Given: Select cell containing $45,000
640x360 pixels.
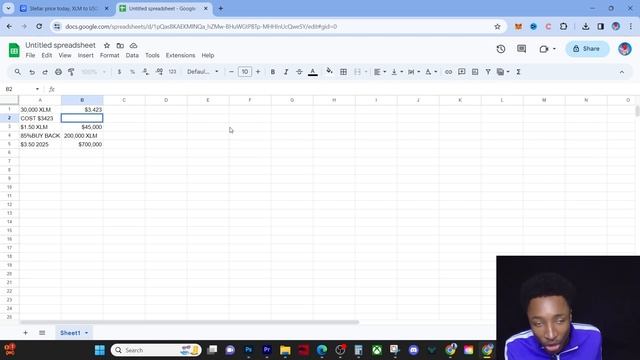Looking at the screenshot, I should pyautogui.click(x=82, y=127).
